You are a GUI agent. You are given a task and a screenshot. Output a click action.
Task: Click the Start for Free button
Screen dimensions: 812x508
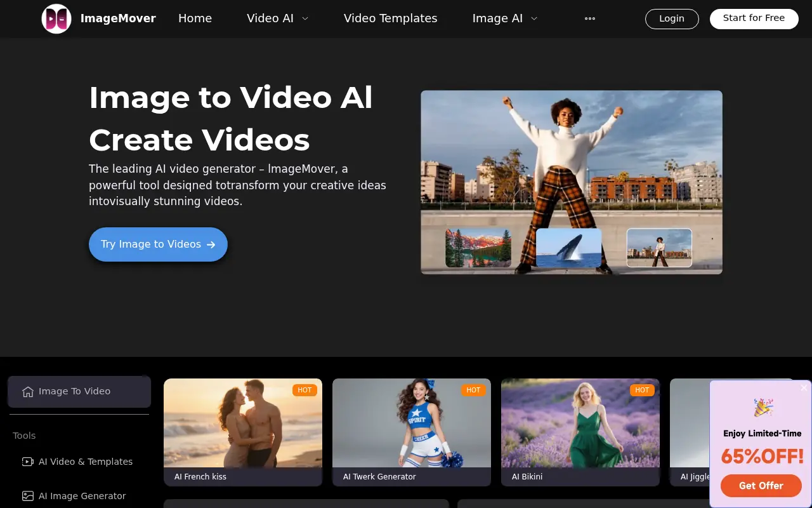(x=754, y=18)
